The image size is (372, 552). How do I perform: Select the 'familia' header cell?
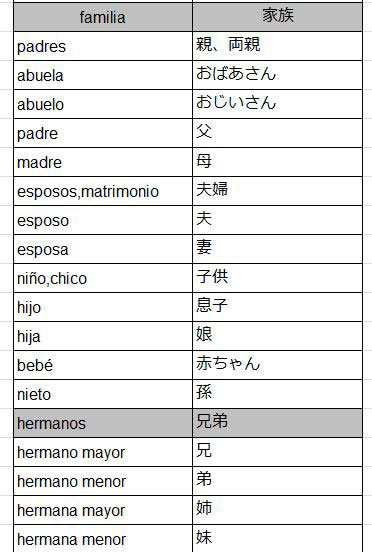pyautogui.click(x=103, y=17)
